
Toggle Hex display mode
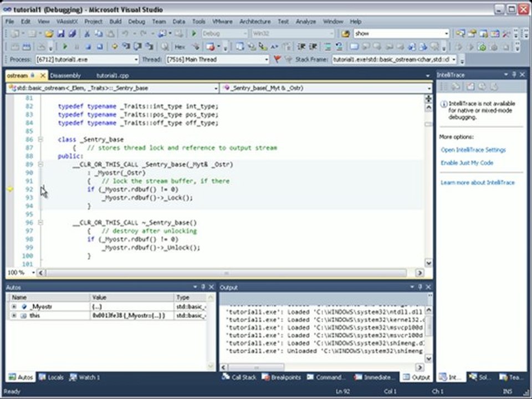(180, 47)
